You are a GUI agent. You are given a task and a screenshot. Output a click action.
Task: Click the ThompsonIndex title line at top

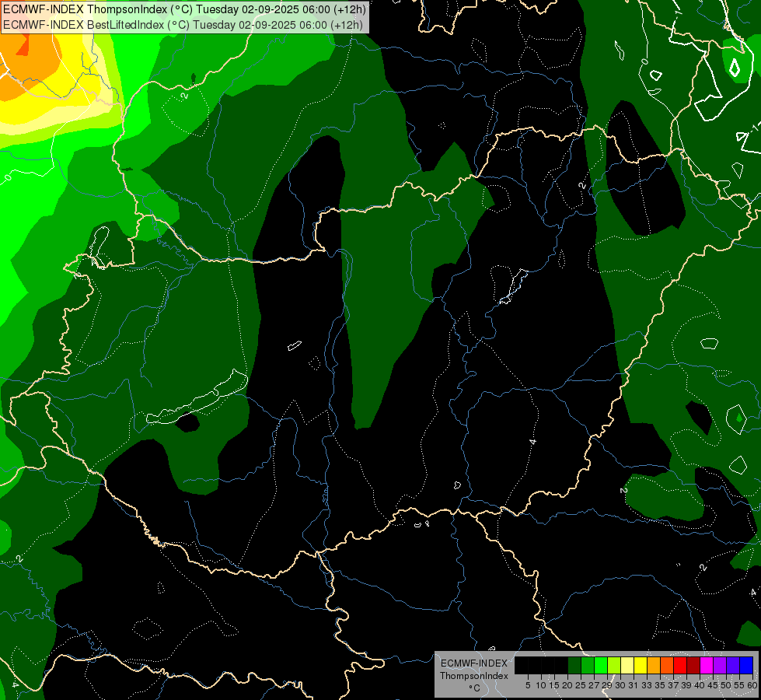184,9
